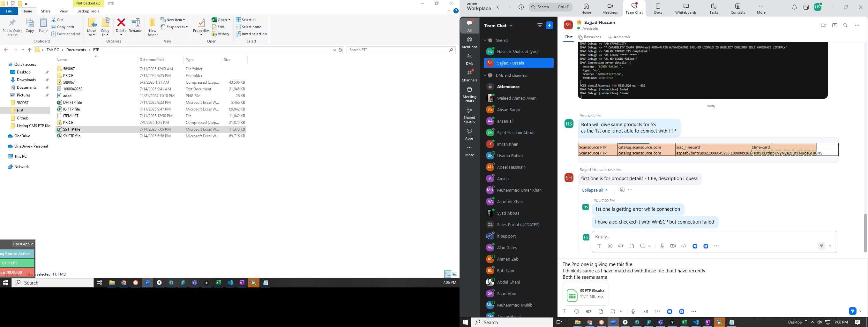The width and height of the screenshot is (868, 327).
Task: Click attach file icon in main composer
Action: [x=601, y=311]
